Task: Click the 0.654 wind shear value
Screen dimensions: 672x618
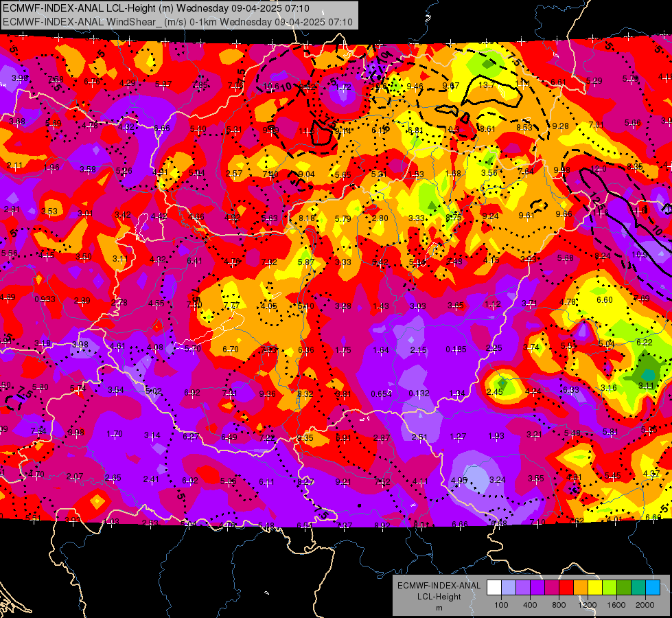Action: 381,393
